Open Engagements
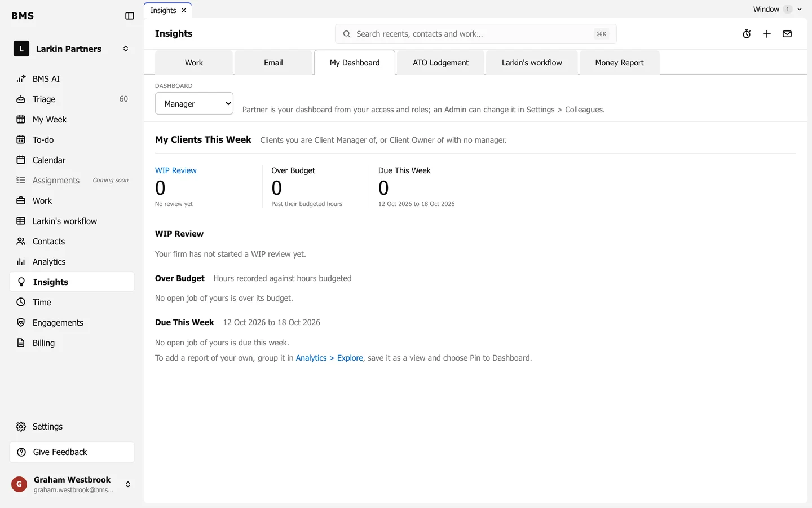Screen dimensions: 812x508 (x=72, y=323)
